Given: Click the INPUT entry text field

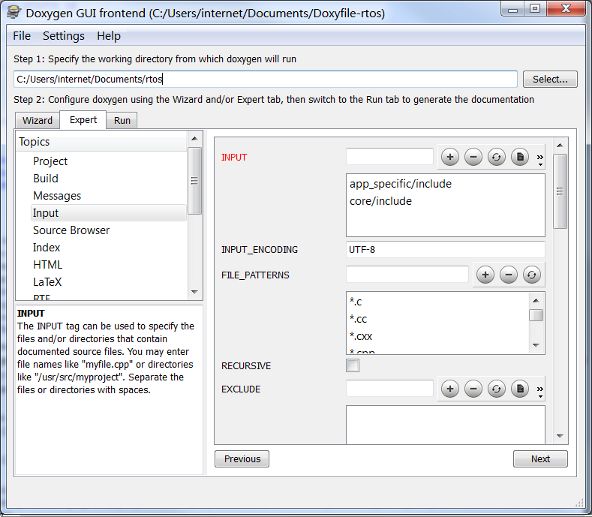Looking at the screenshot, I should pos(390,157).
